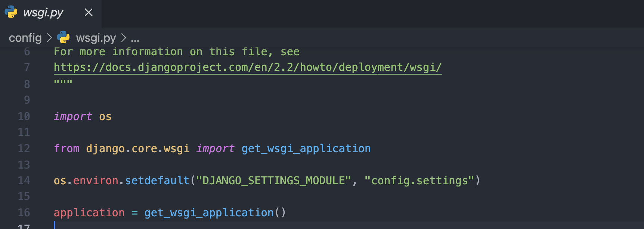Viewport: 644px width, 229px height.
Task: Click line number 8 in gutter
Action: (27, 84)
